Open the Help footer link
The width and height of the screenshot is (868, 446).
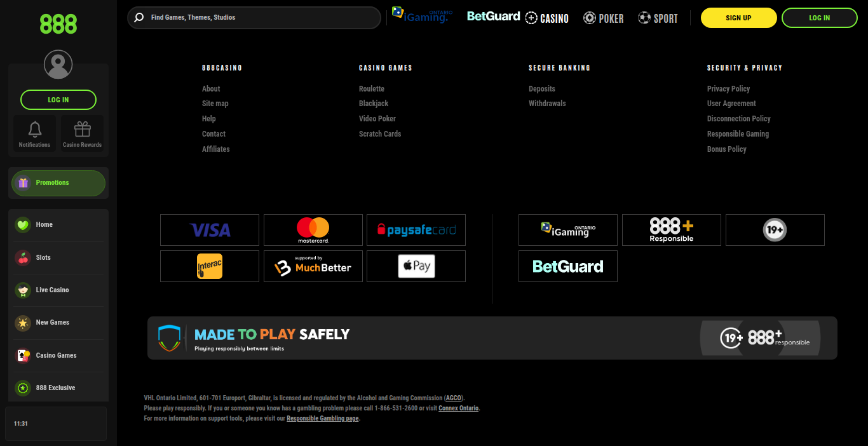point(209,119)
